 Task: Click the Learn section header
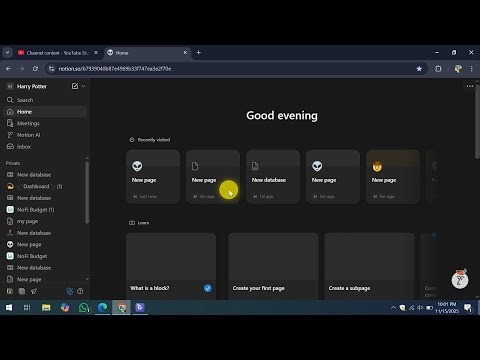point(139,223)
